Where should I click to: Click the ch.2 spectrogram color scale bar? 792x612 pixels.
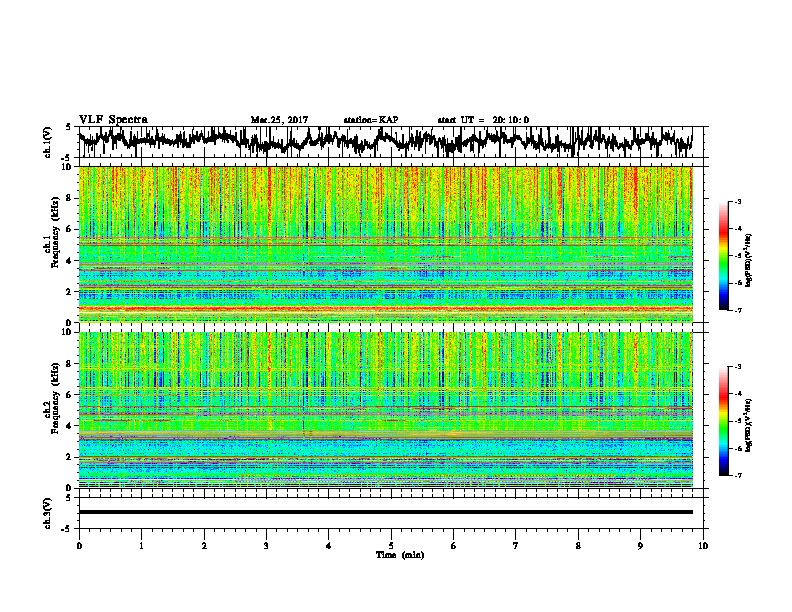724,421
